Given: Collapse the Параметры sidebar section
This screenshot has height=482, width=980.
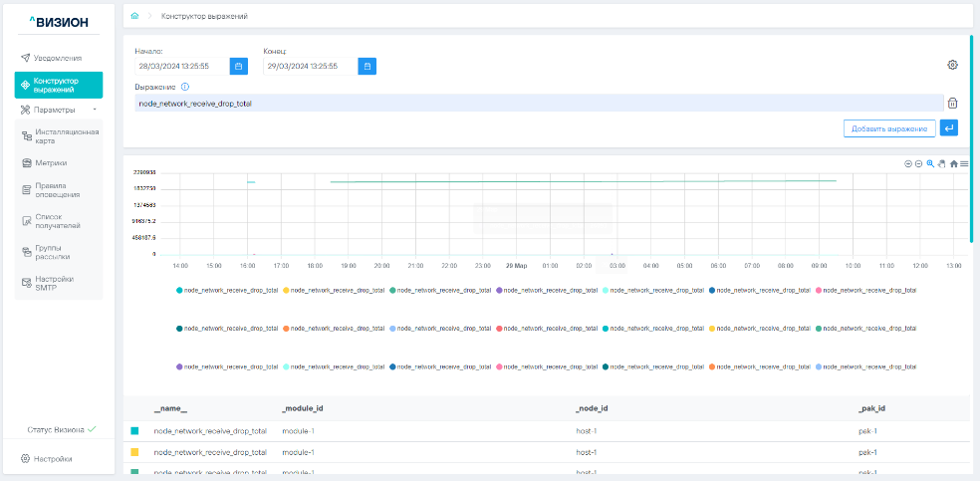Looking at the screenshot, I should point(94,110).
